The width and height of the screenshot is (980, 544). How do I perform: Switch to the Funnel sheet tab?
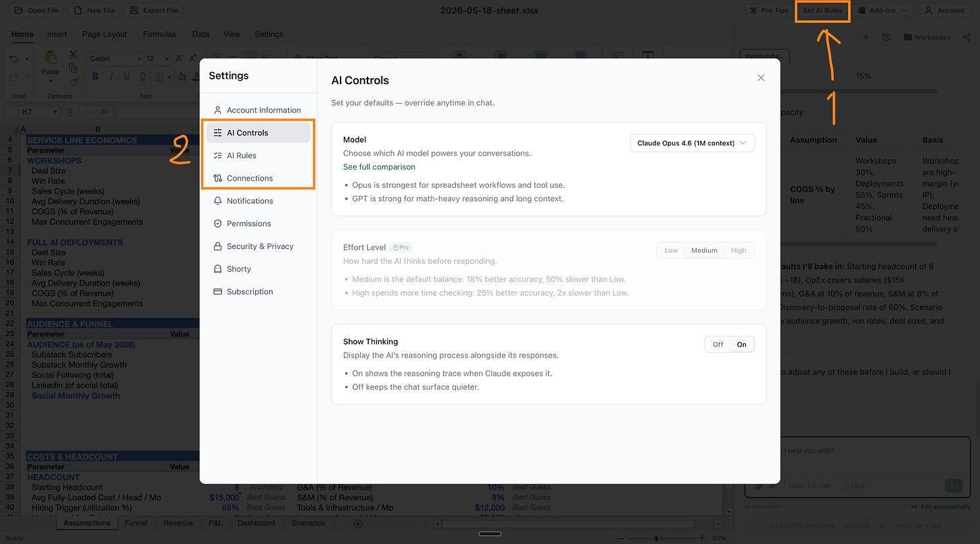coord(136,523)
